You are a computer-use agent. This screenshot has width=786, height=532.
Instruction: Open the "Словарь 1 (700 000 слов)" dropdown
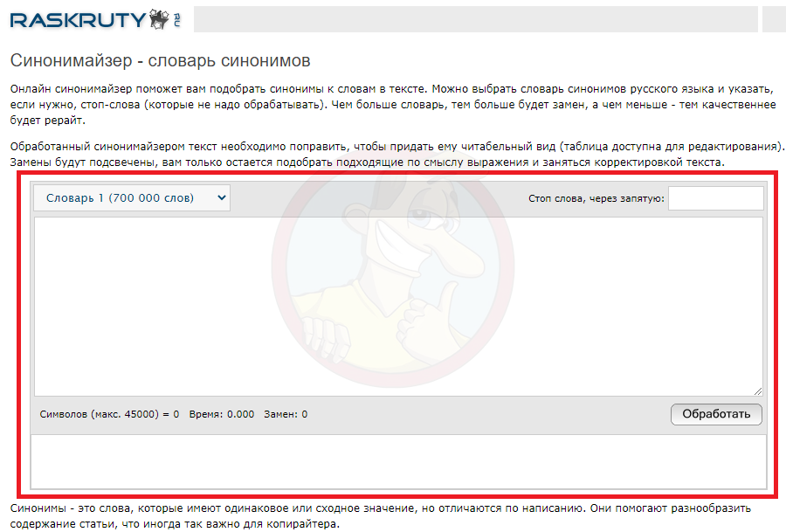[x=132, y=198]
